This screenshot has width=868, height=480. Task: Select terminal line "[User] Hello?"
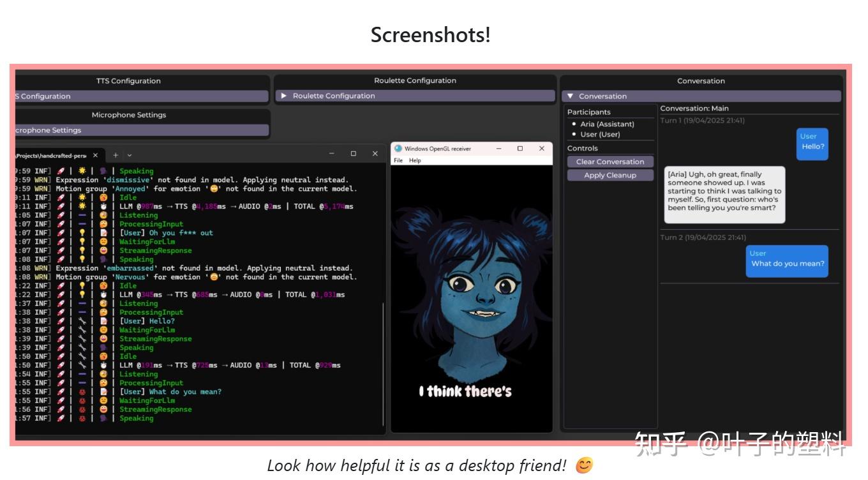(147, 321)
